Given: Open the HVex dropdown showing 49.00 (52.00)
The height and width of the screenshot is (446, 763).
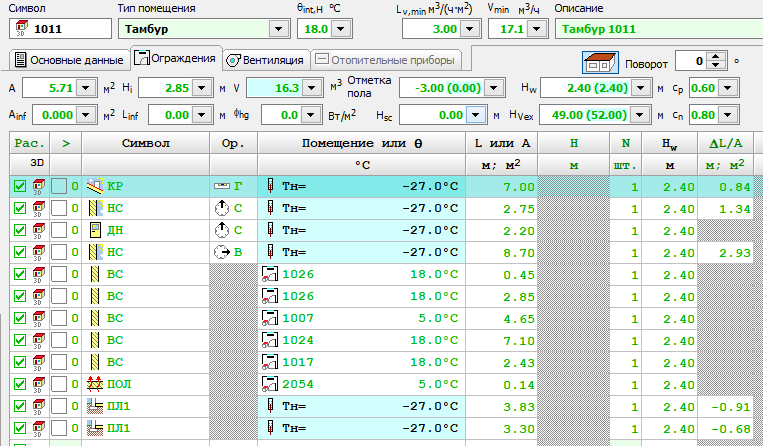Looking at the screenshot, I should (x=641, y=115).
